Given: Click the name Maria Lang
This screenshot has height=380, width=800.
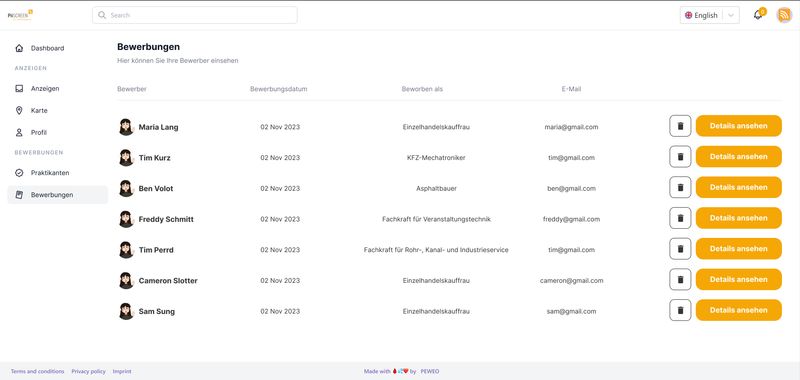Looking at the screenshot, I should tap(159, 127).
